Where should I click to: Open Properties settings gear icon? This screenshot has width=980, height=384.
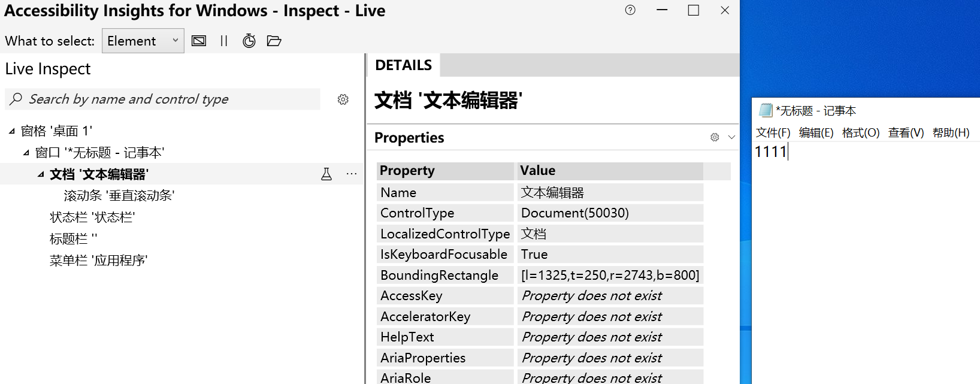click(715, 137)
